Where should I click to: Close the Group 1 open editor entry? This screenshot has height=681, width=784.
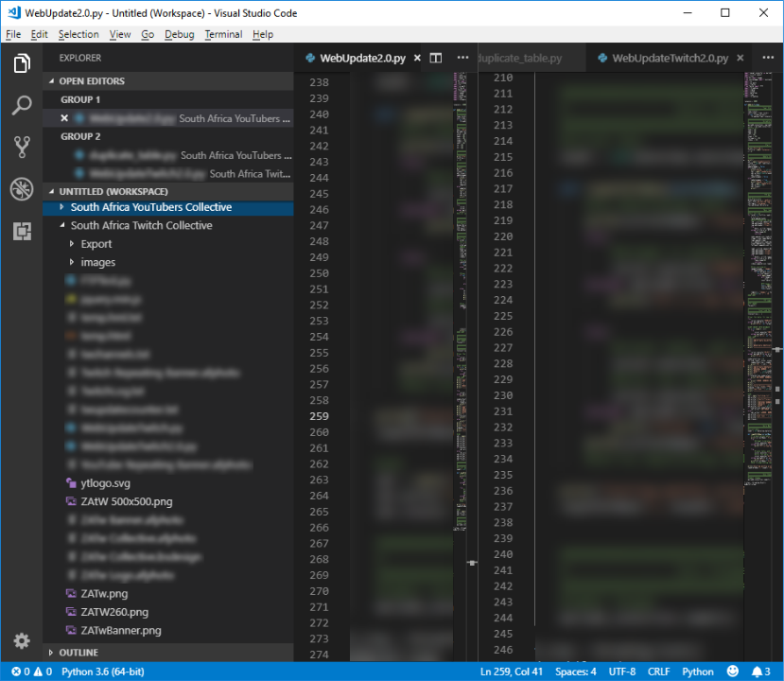[x=64, y=118]
